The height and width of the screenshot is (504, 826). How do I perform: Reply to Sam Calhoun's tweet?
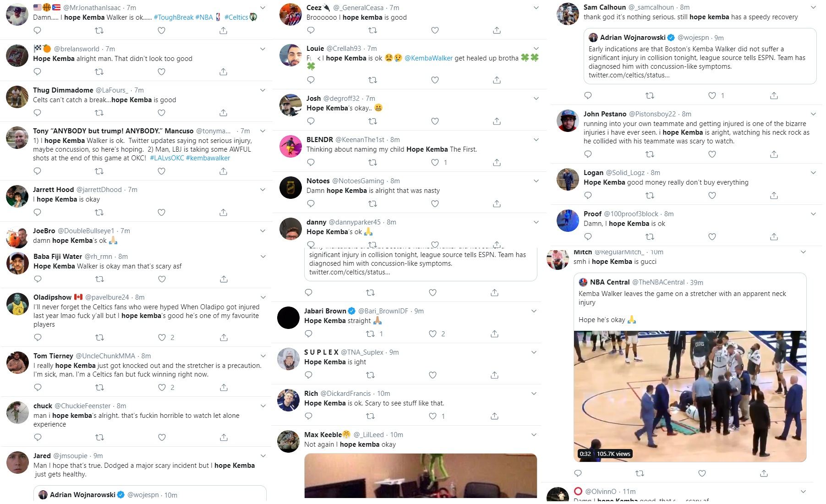click(588, 95)
